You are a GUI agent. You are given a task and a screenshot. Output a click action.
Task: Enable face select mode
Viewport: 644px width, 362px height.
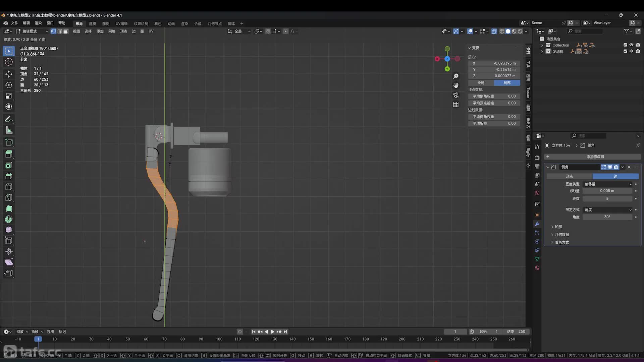click(66, 31)
